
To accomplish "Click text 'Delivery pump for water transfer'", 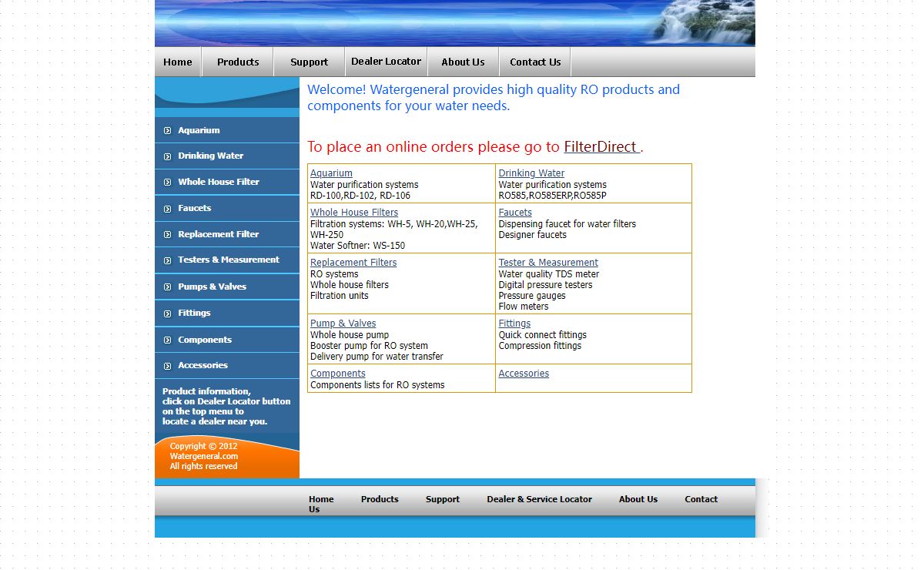I will pyautogui.click(x=377, y=357).
